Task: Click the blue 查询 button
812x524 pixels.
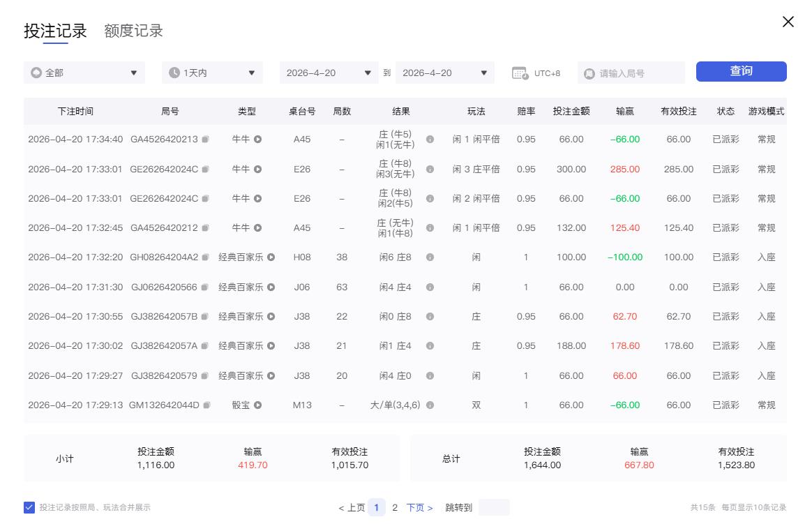Action: point(741,71)
